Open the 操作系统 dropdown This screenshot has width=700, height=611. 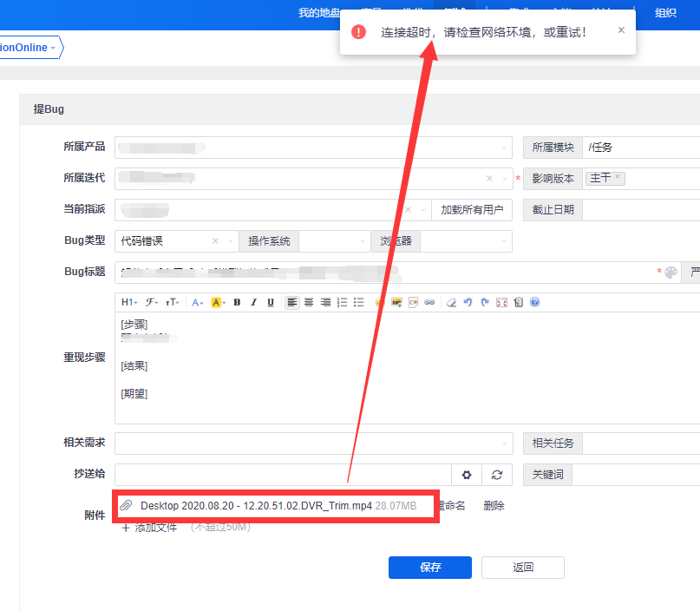click(x=363, y=241)
